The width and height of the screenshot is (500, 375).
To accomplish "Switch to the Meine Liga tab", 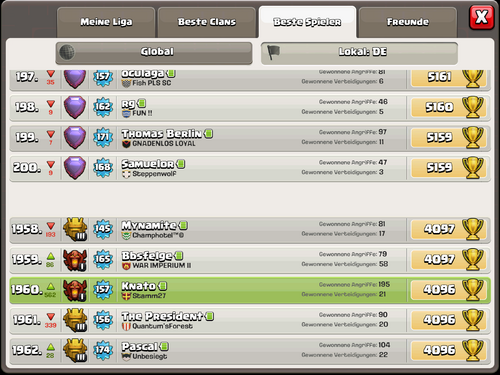I will (x=106, y=22).
